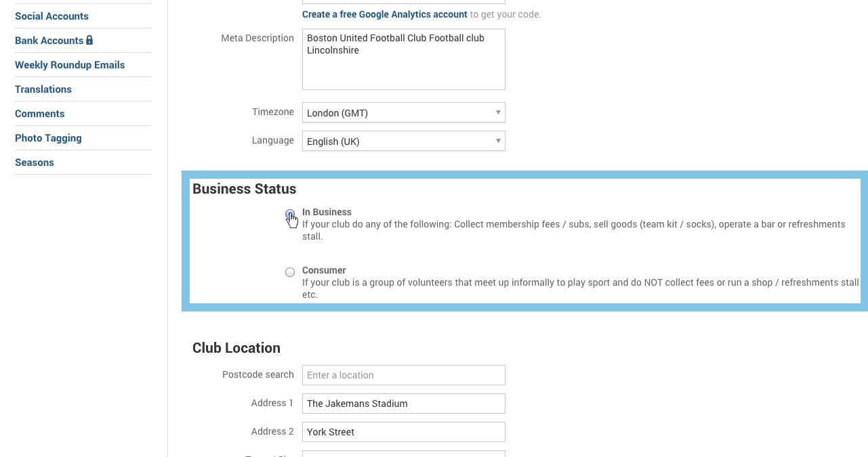Click the Postcode search label
Screen dimensions: 868x457
[x=258, y=374]
